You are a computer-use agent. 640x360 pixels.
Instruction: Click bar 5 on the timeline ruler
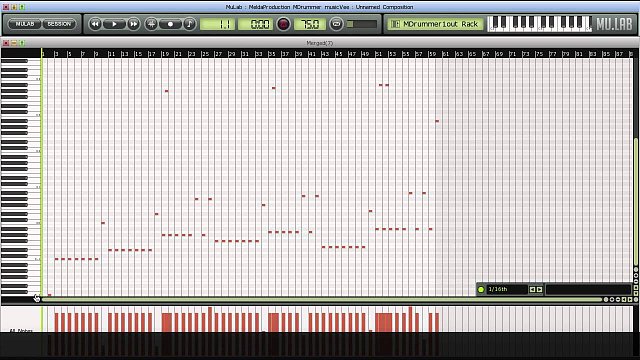click(70, 54)
